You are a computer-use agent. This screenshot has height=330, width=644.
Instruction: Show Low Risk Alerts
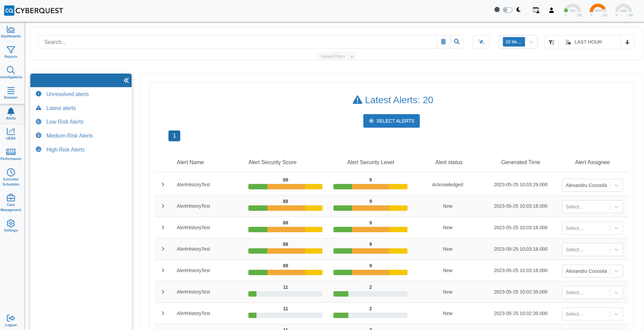(65, 122)
